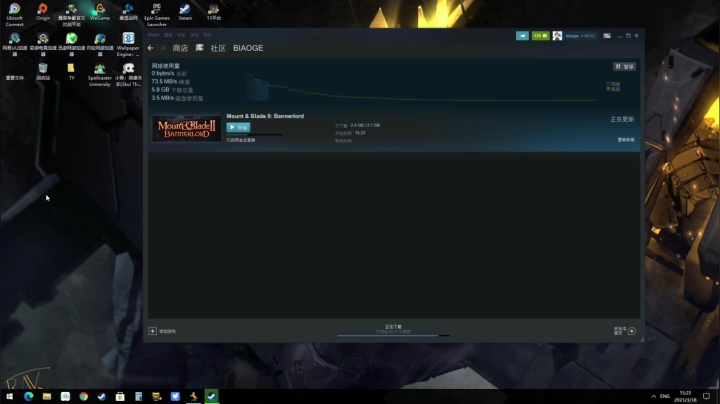This screenshot has width=720, height=404.
Task: Go back with the Steam back arrow
Action: pyautogui.click(x=151, y=48)
